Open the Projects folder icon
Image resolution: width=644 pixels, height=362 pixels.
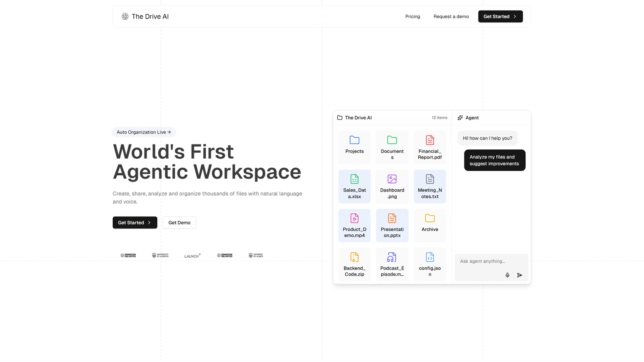tap(354, 140)
